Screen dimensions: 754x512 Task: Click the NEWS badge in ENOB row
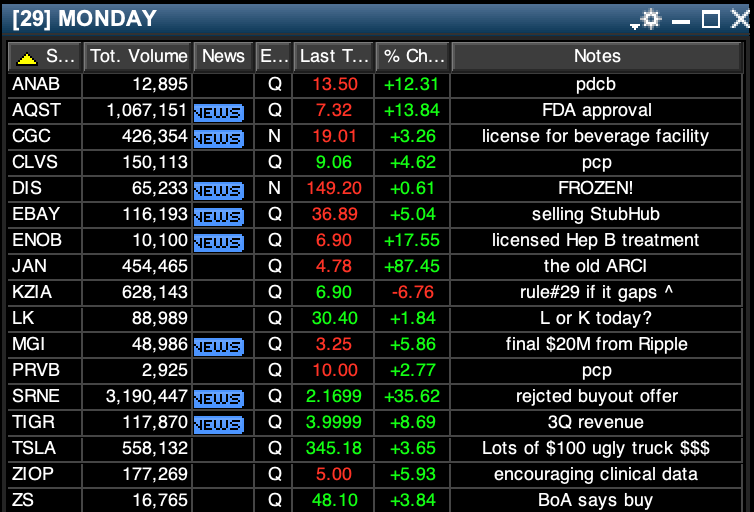point(219,242)
